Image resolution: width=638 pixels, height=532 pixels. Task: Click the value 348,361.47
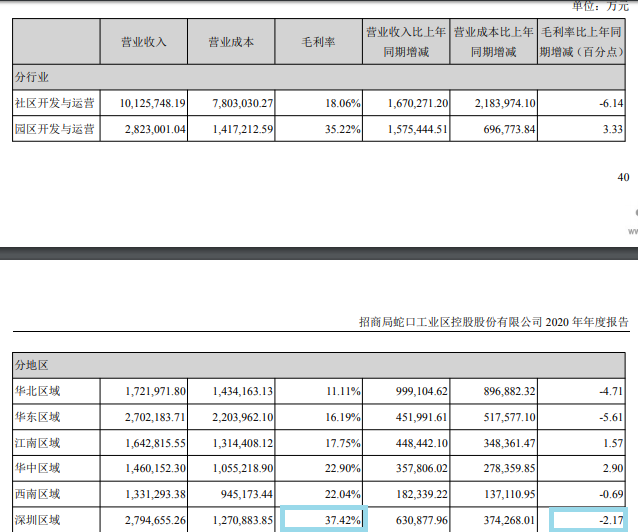tap(509, 443)
